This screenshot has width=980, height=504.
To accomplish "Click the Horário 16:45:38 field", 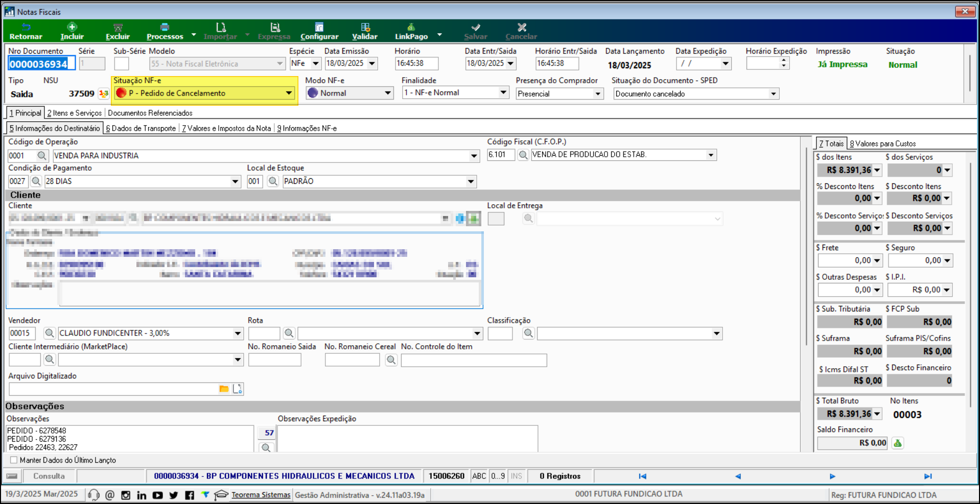I will pos(416,63).
